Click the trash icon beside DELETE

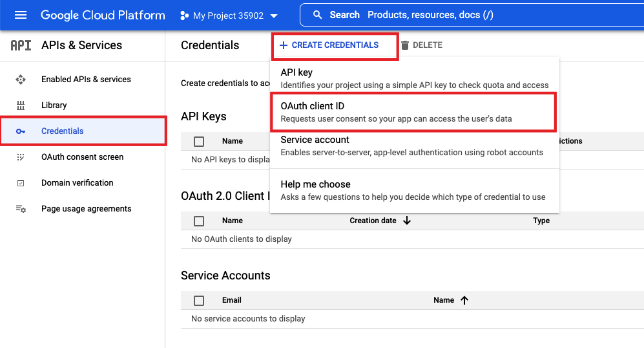click(x=405, y=45)
